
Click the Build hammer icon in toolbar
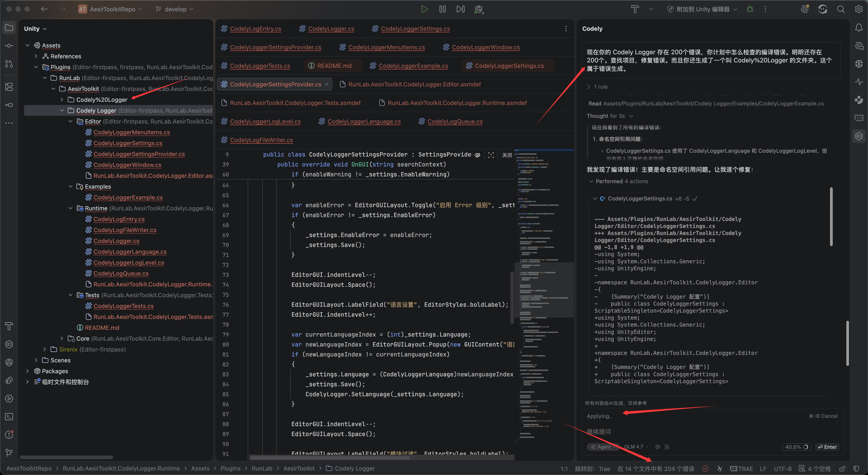pos(635,9)
